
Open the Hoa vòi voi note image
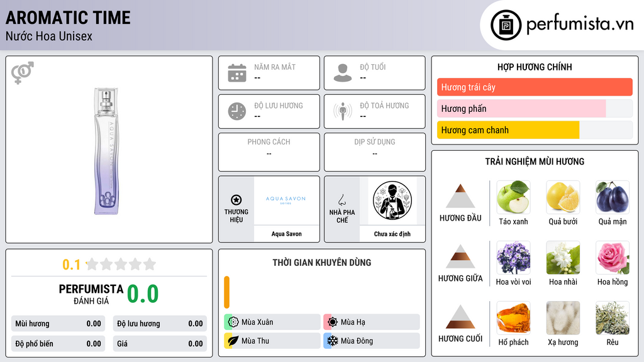[513, 258]
